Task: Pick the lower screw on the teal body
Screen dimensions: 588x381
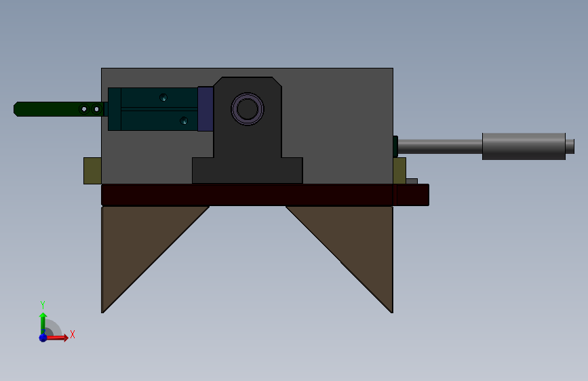Action: click(x=184, y=121)
